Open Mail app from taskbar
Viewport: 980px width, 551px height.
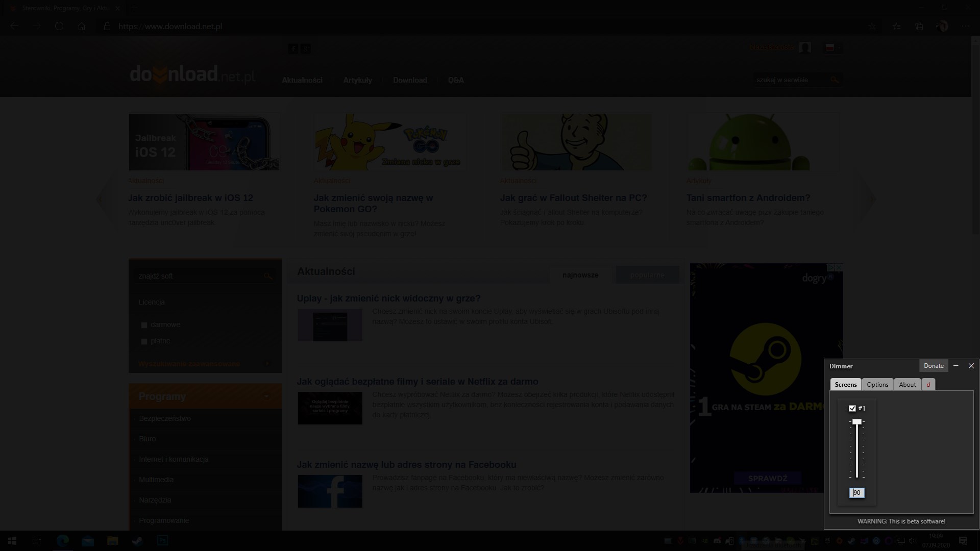pos(88,541)
